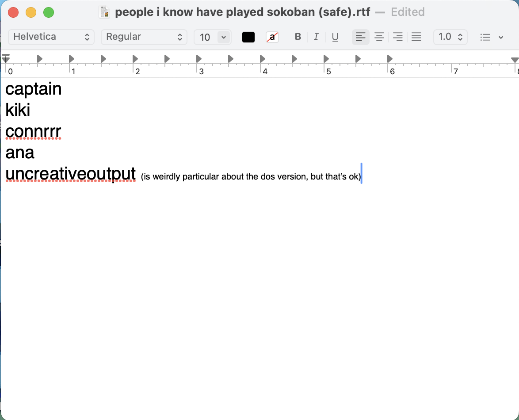Select the tab stop before the 1 mark
This screenshot has height=420, width=519.
click(39, 59)
